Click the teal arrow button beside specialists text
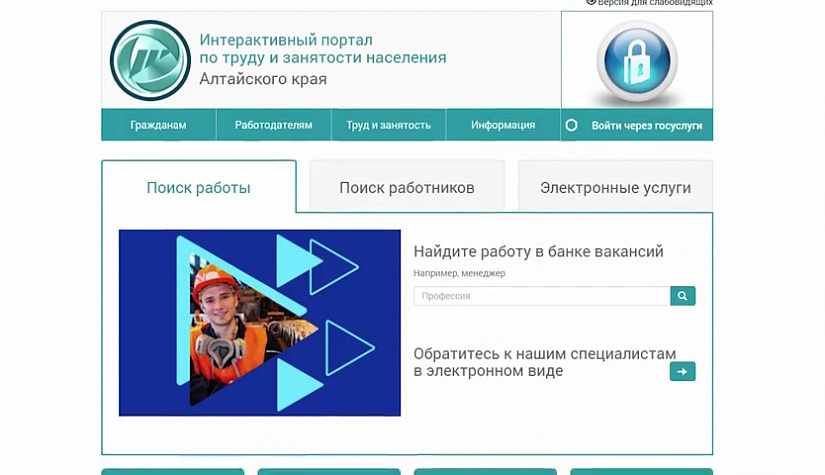825x475 pixels. click(x=682, y=372)
